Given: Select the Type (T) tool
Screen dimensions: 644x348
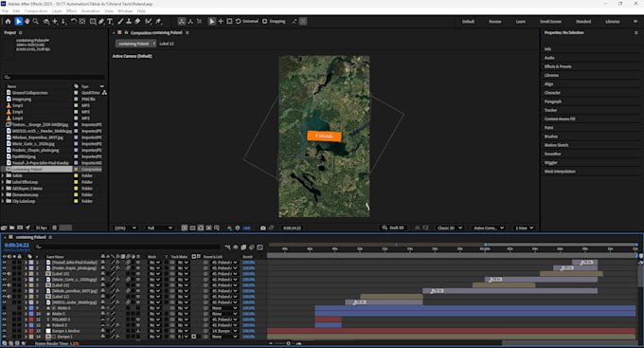Looking at the screenshot, I should 110,22.
